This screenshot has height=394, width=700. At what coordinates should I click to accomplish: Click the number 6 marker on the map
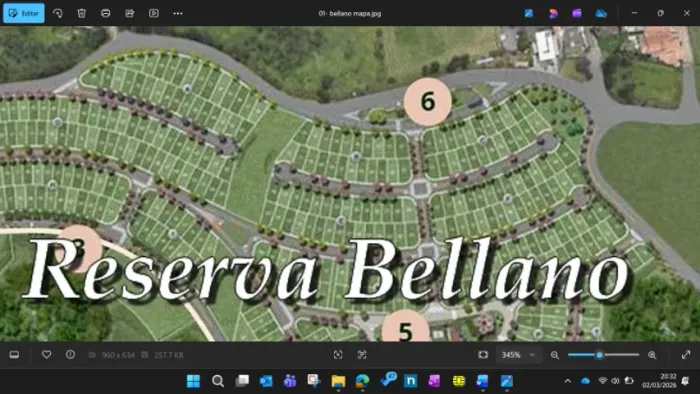point(428,102)
